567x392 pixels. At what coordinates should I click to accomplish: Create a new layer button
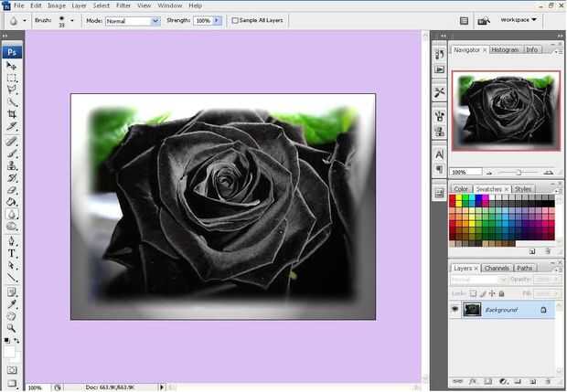(533, 382)
